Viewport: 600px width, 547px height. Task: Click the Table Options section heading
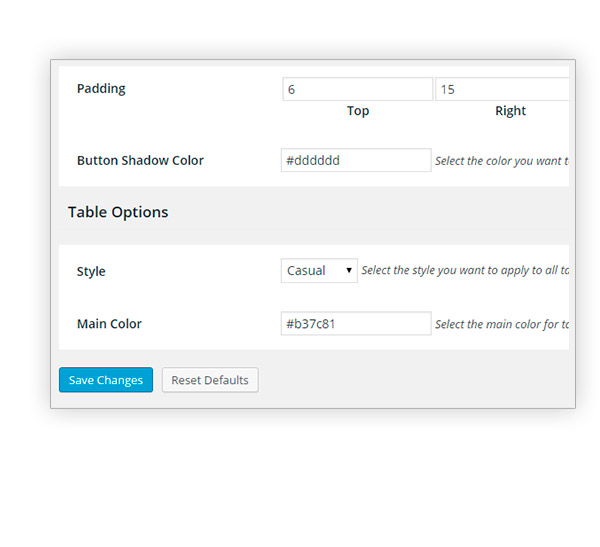tap(118, 212)
